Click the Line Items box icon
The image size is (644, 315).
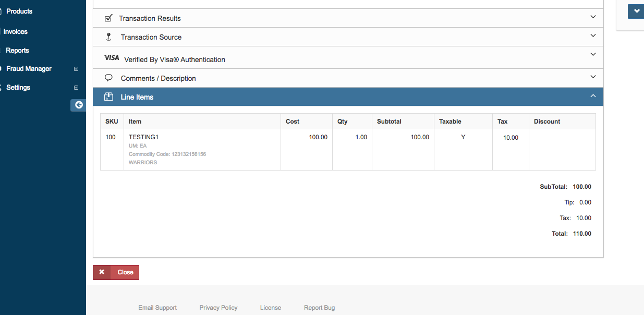[108, 97]
